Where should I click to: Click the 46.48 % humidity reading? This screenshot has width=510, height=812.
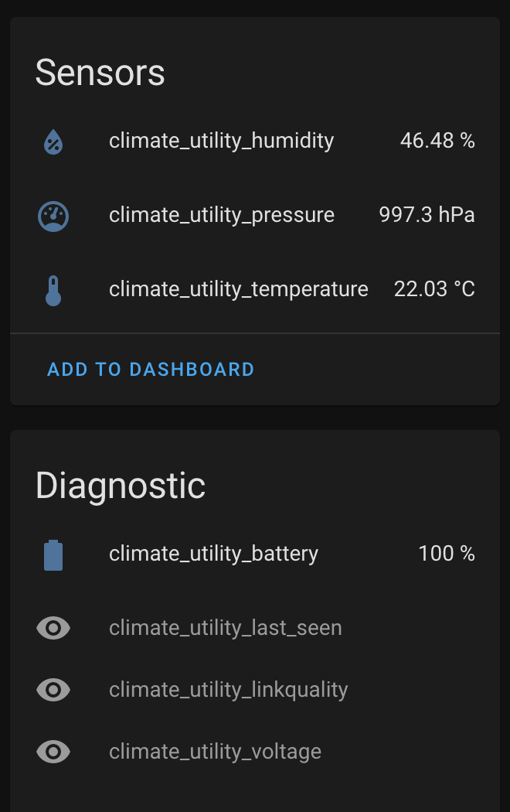click(438, 142)
